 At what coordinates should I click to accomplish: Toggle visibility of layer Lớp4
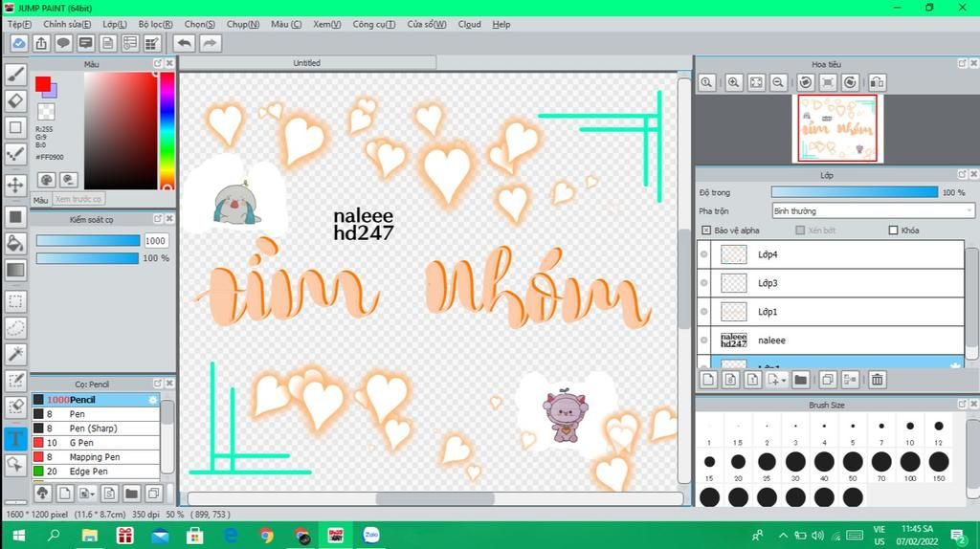704,254
